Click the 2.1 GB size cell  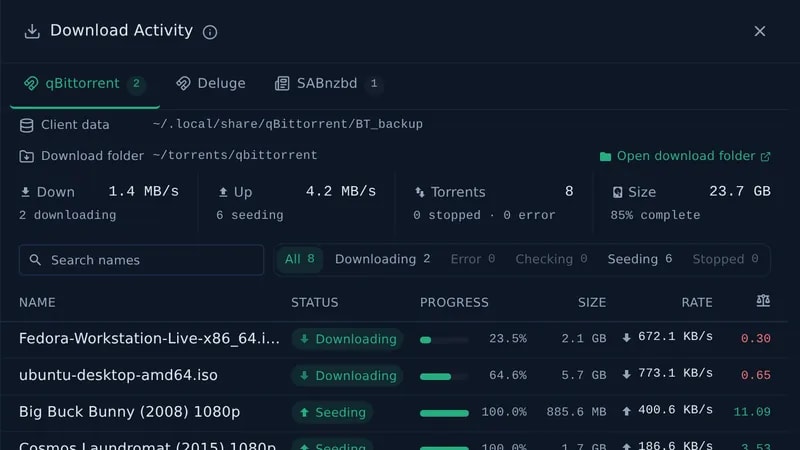point(584,339)
